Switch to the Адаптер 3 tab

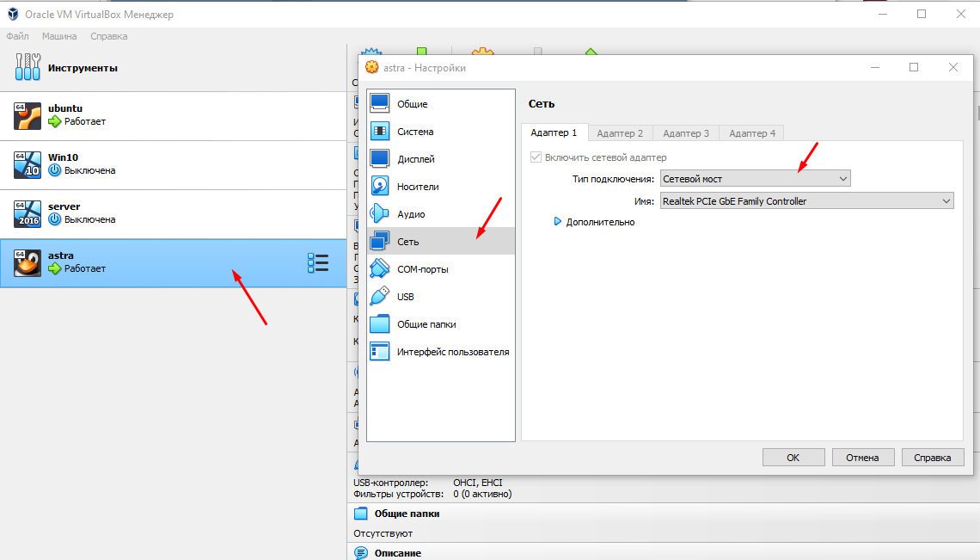pyautogui.click(x=686, y=133)
